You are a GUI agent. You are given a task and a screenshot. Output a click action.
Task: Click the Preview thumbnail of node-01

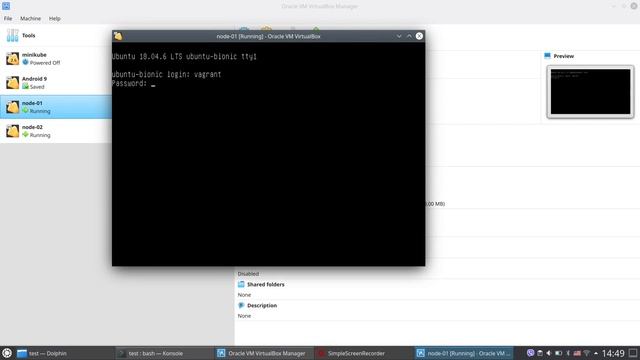point(590,92)
